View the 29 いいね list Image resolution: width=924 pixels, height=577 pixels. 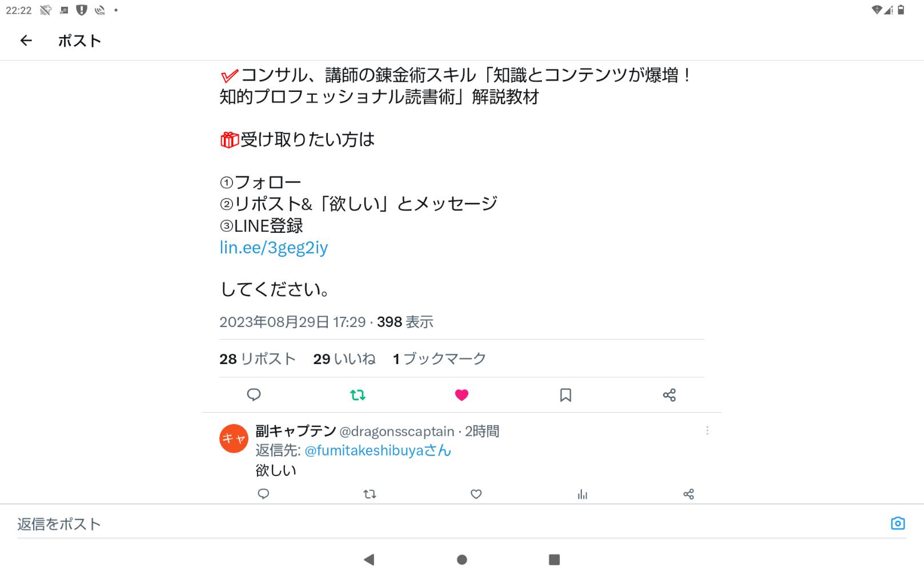click(x=344, y=359)
